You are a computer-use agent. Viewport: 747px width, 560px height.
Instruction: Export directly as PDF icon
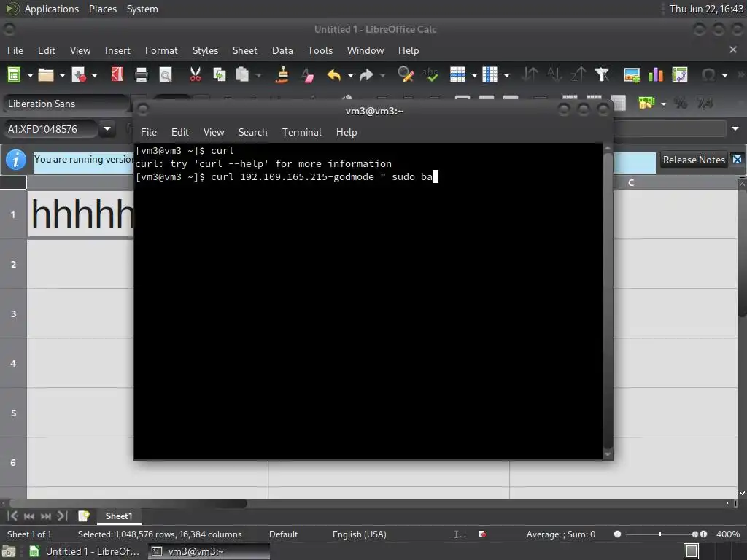coord(117,75)
